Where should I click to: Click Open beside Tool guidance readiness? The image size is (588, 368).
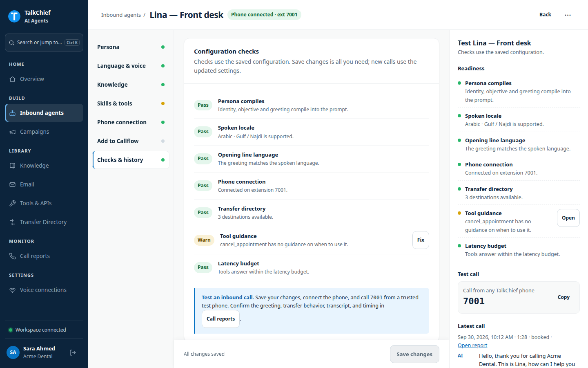pyautogui.click(x=568, y=218)
